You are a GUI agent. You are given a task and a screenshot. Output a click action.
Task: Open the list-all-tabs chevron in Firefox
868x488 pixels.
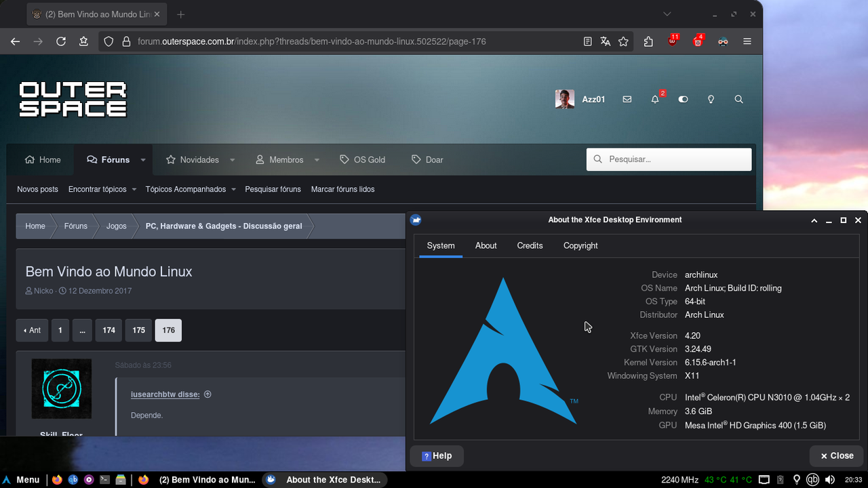[x=667, y=14]
